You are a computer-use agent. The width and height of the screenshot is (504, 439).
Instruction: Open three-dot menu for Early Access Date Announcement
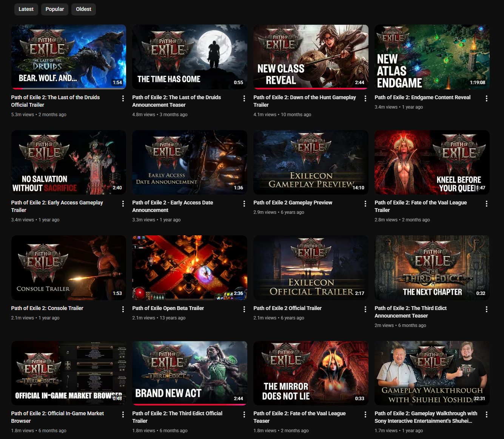244,204
